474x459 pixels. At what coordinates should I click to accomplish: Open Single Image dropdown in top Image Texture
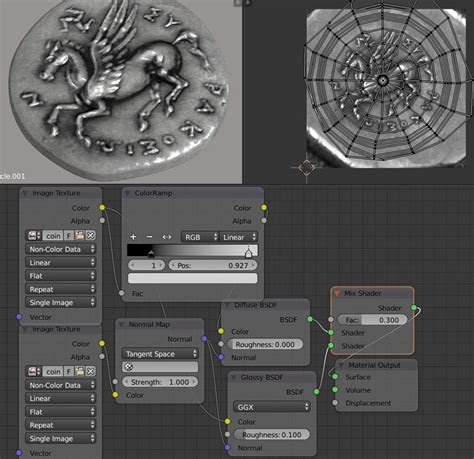click(61, 303)
